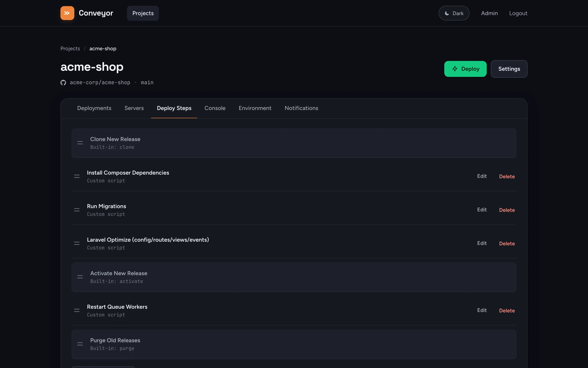Click the Purge Old Releases drag handle
Image resolution: width=588 pixels, height=368 pixels.
80,344
